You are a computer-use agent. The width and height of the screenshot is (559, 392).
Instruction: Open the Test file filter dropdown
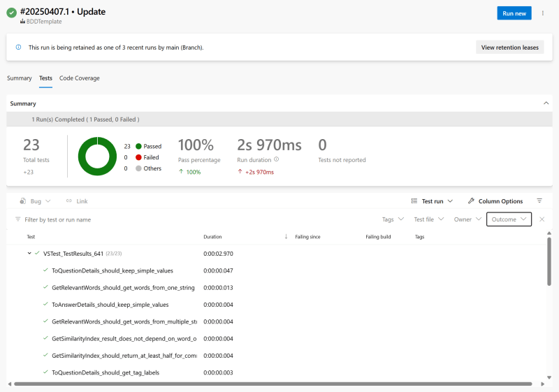(428, 219)
